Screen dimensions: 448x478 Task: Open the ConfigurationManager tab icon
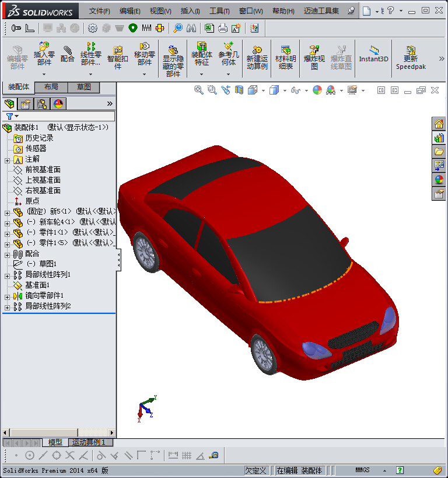pyautogui.click(x=42, y=104)
